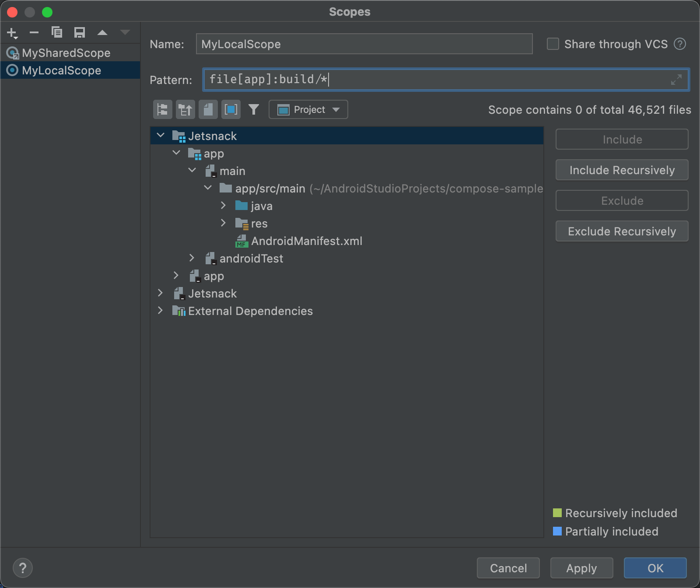
Task: Click the Add Scope plus icon
Action: pos(12,33)
